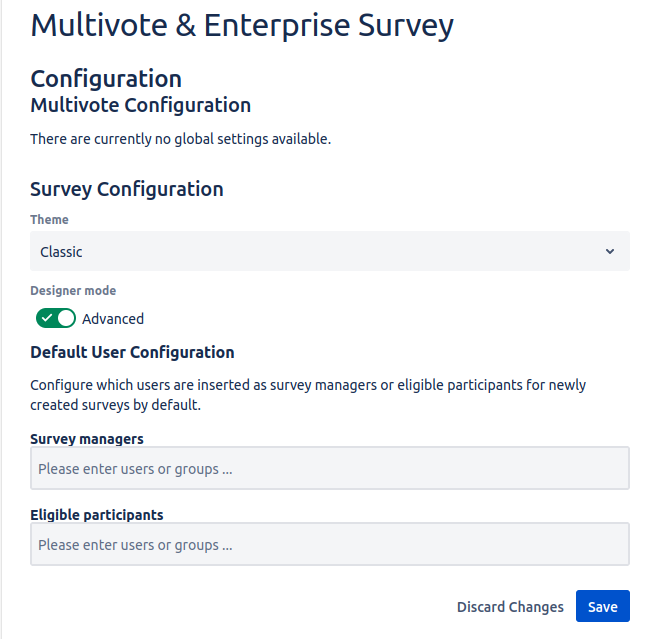Click the Eligible participants label
This screenshot has width=659, height=639.
coord(96,515)
